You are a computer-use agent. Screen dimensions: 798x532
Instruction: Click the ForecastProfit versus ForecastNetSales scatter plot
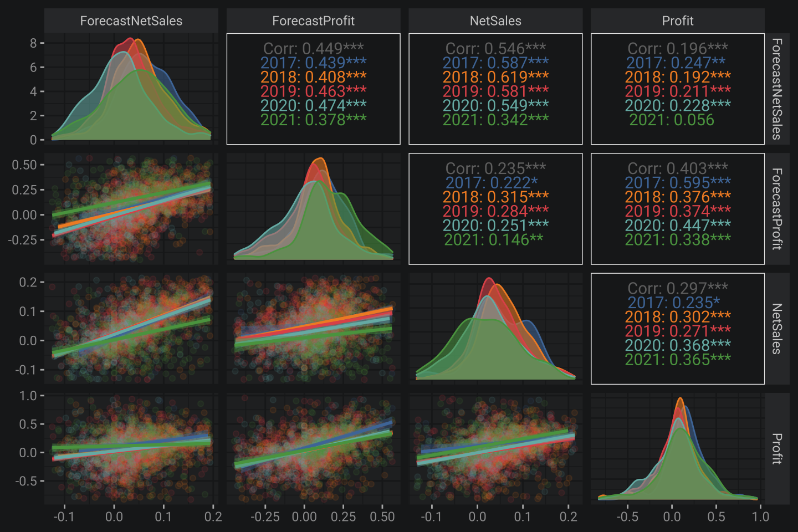pyautogui.click(x=131, y=209)
